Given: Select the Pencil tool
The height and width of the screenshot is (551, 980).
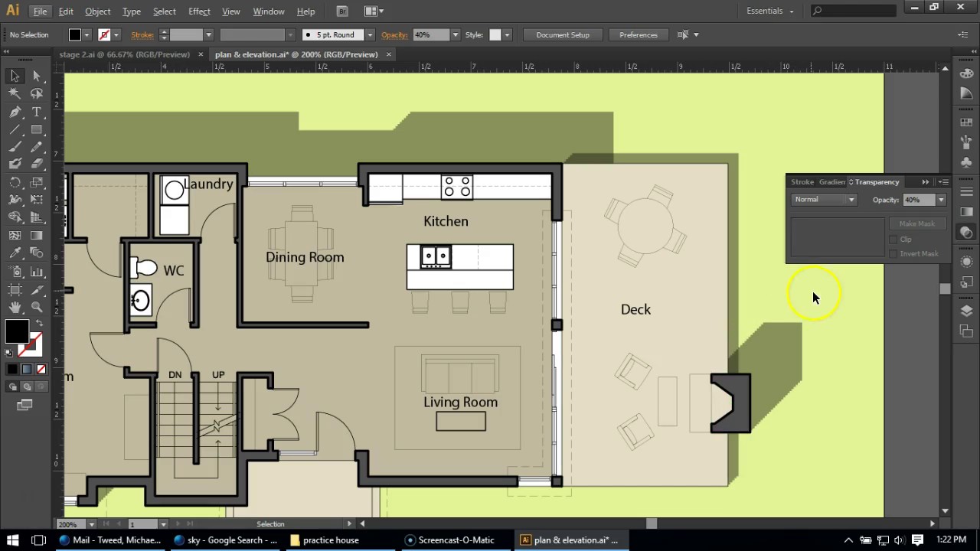Looking at the screenshot, I should [37, 147].
